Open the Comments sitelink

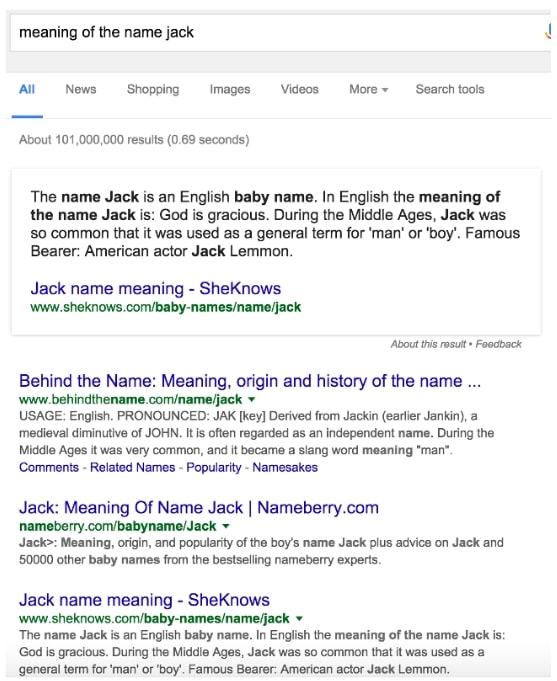click(49, 467)
